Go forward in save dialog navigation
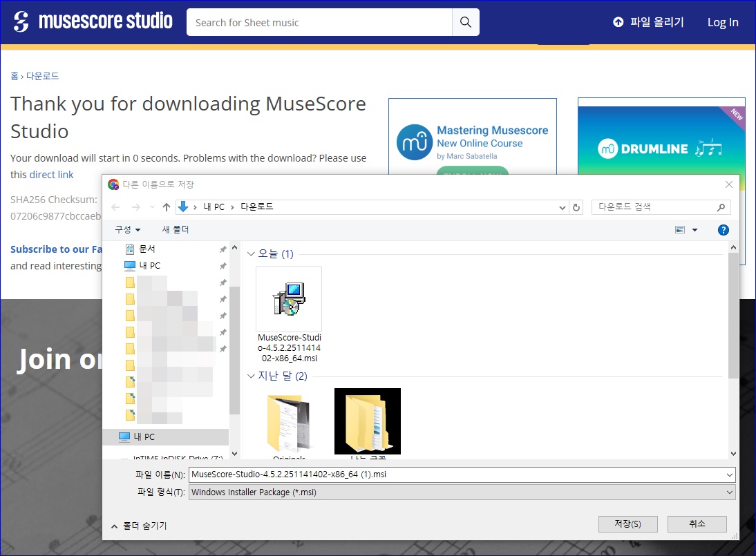 click(136, 207)
